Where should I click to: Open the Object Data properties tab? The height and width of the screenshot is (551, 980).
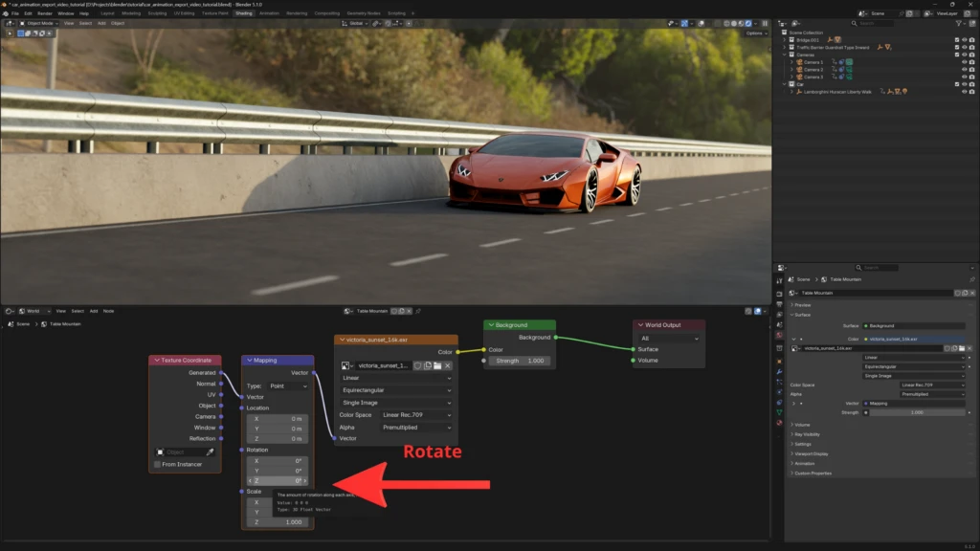[x=779, y=412]
